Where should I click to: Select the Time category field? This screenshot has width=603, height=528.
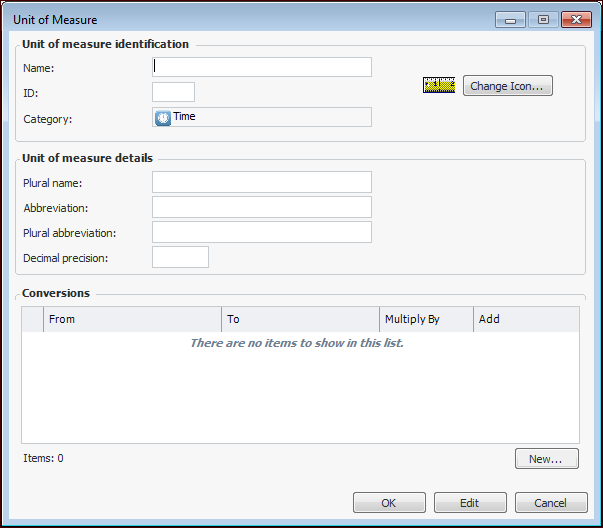click(x=262, y=117)
